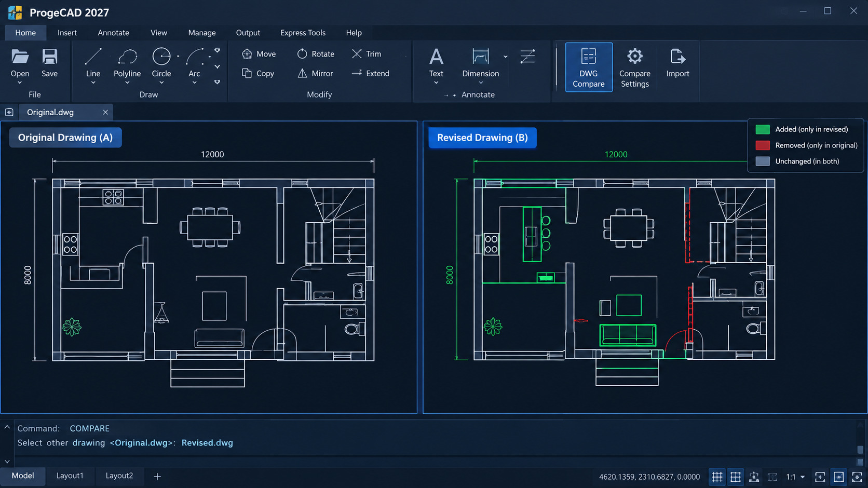Click the multileader lines icon in Annotate
This screenshot has width=868, height=488.
pyautogui.click(x=527, y=56)
